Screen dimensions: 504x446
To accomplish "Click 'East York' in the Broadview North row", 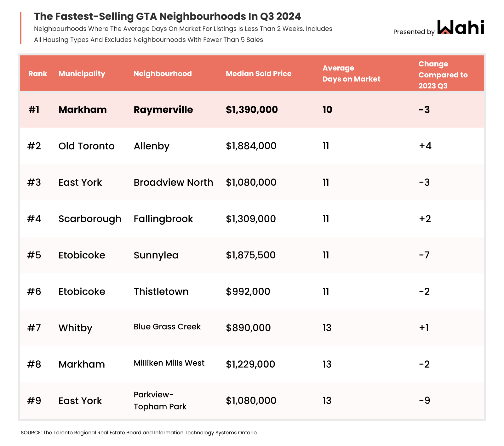I will point(80,182).
